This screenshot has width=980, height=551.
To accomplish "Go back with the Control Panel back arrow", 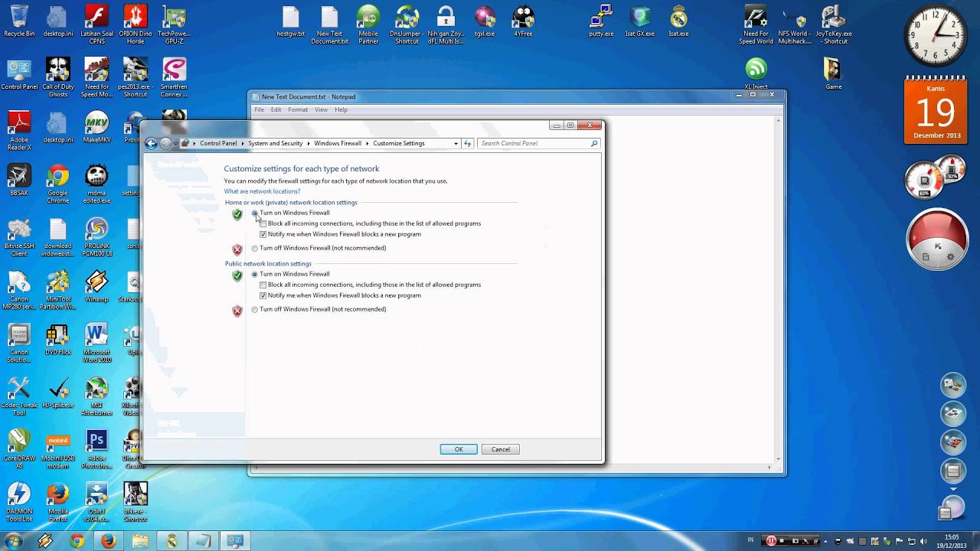I will [x=152, y=143].
